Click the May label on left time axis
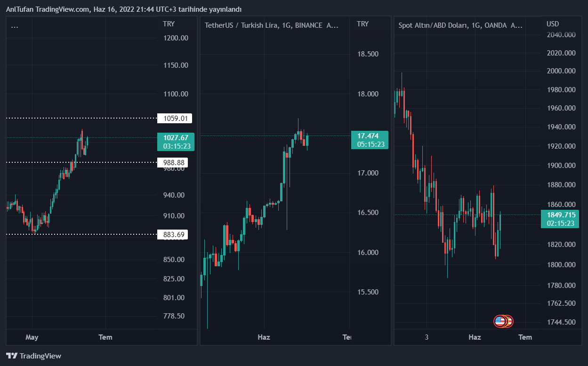 pos(32,337)
